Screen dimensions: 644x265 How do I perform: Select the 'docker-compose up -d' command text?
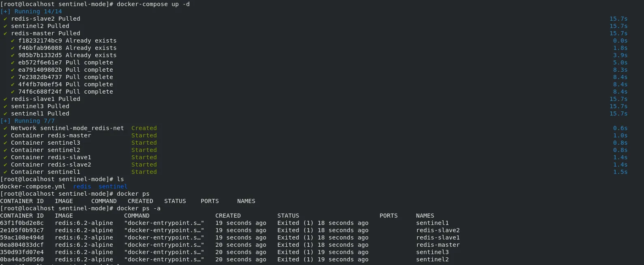point(153,4)
